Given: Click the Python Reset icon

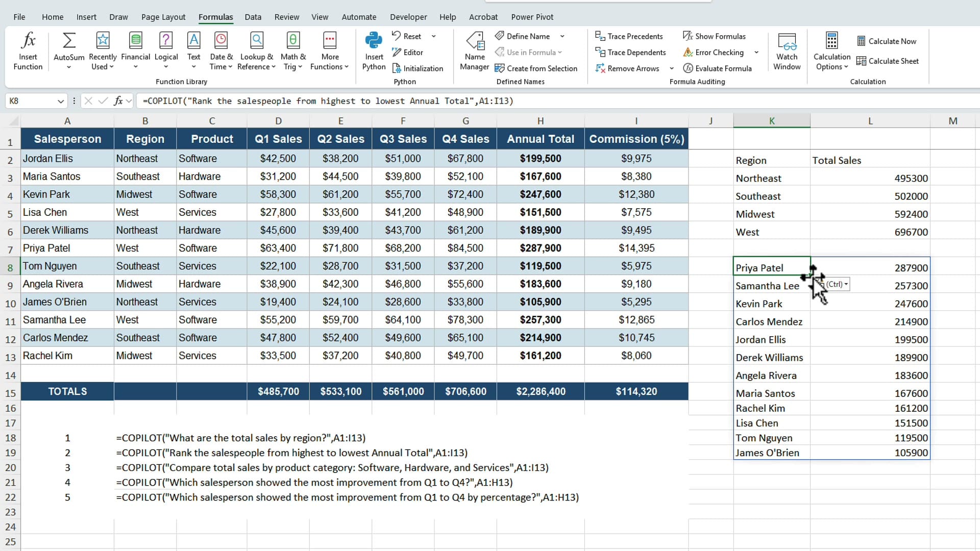Looking at the screenshot, I should click(396, 36).
